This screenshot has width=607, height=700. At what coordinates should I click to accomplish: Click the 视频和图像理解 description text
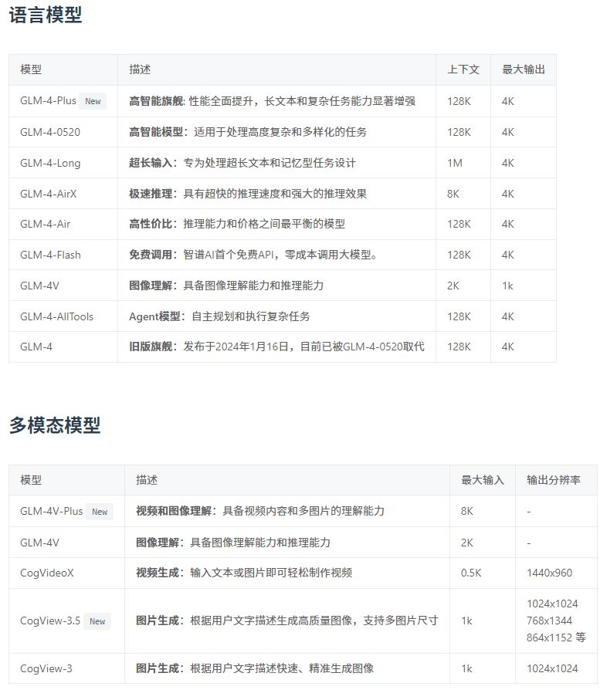[x=260, y=511]
